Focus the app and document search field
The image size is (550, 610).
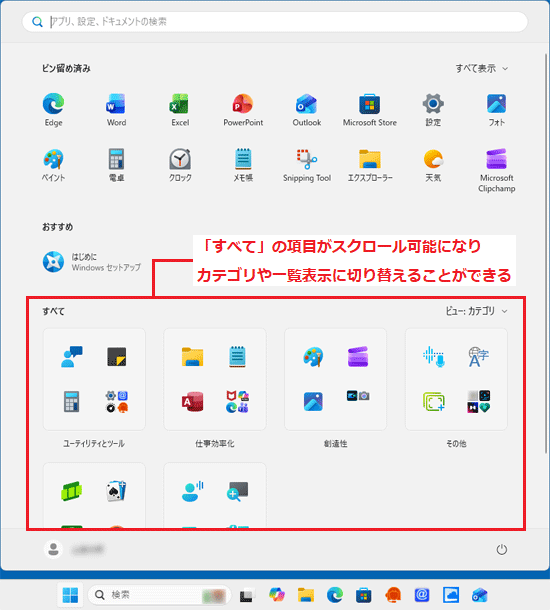(275, 21)
